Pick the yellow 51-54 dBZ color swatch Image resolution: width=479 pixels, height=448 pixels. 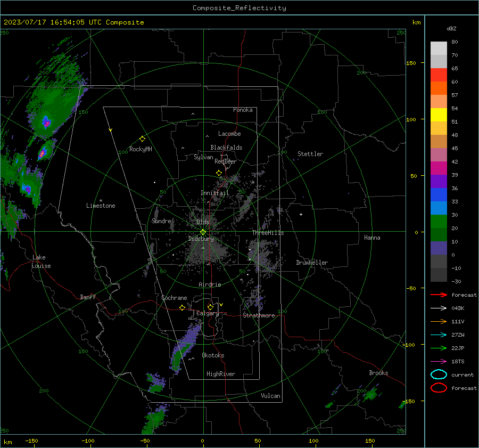439,115
